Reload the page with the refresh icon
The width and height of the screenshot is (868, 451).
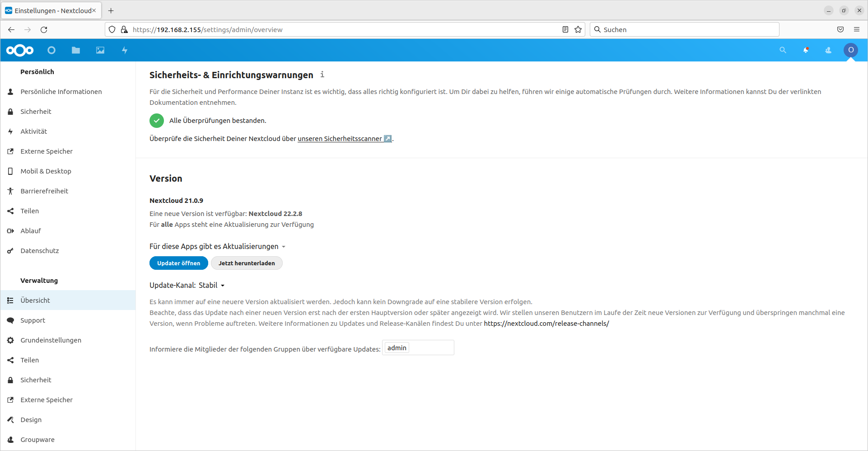point(44,29)
